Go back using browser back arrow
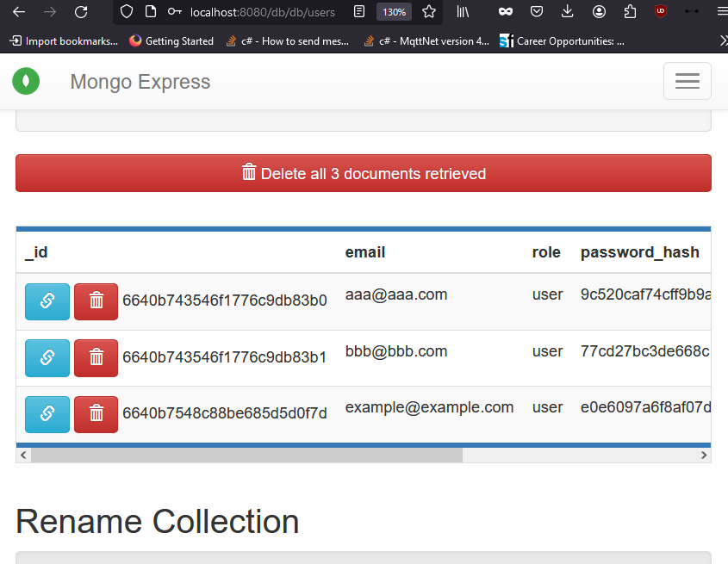The height and width of the screenshot is (564, 728). (19, 12)
